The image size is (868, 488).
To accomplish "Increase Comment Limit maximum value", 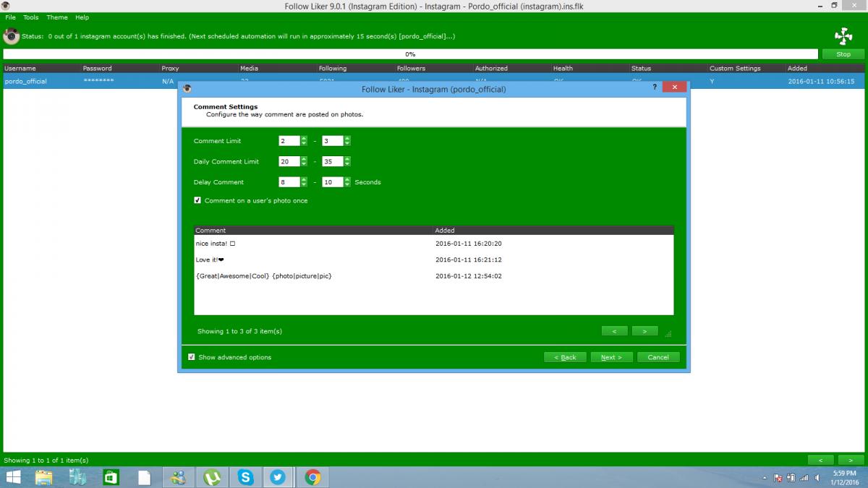I will pyautogui.click(x=347, y=139).
